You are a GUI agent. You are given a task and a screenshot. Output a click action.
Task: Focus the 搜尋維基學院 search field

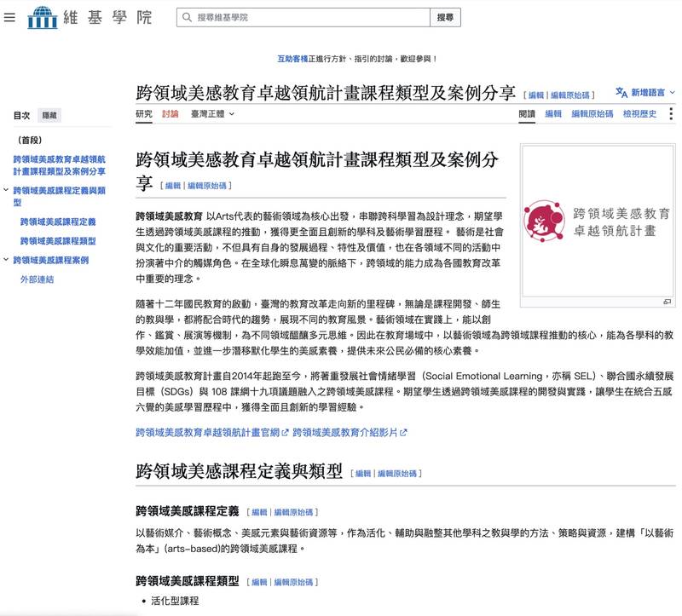coord(303,17)
